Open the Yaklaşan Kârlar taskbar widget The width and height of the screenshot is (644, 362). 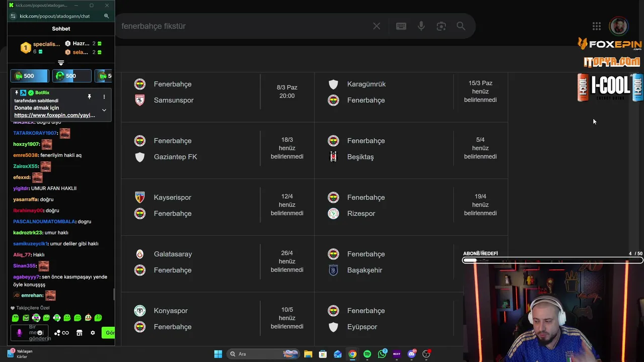20,354
